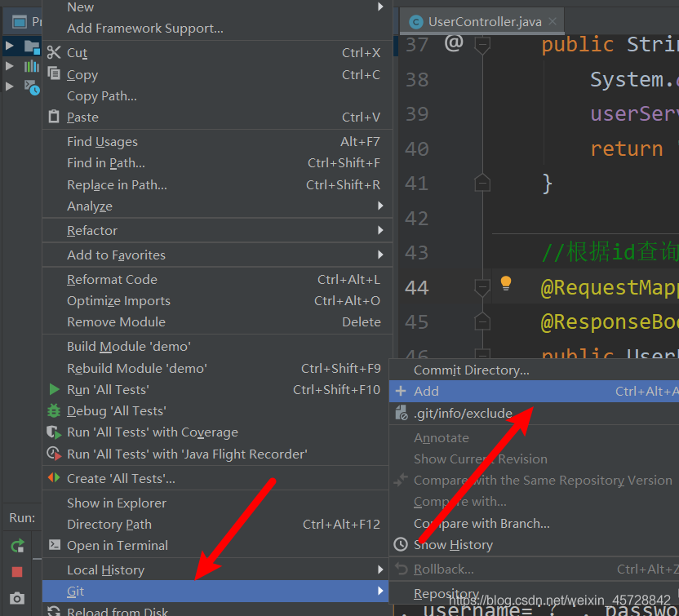Viewport: 679px width, 616px height.
Task: Click the Java Flight Recorder icon
Action: 54,454
